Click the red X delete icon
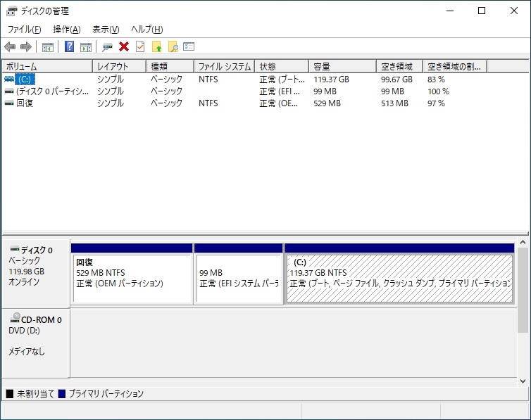 click(x=124, y=46)
